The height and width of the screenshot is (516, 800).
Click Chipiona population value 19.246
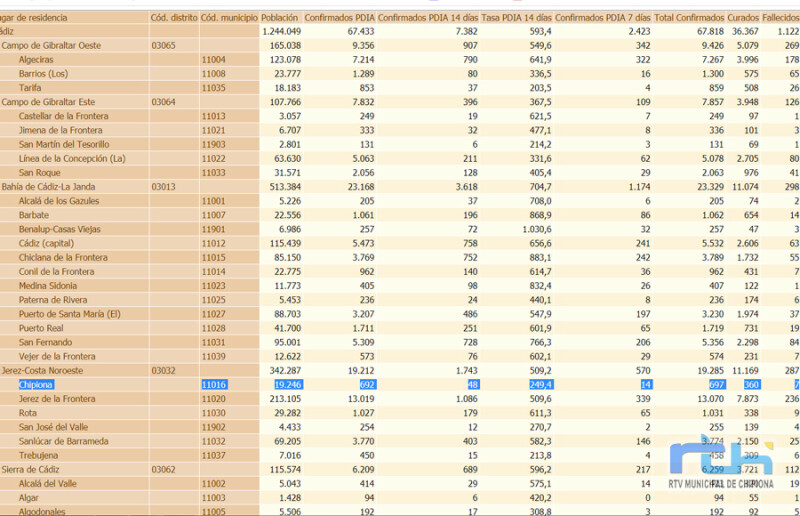click(288, 385)
